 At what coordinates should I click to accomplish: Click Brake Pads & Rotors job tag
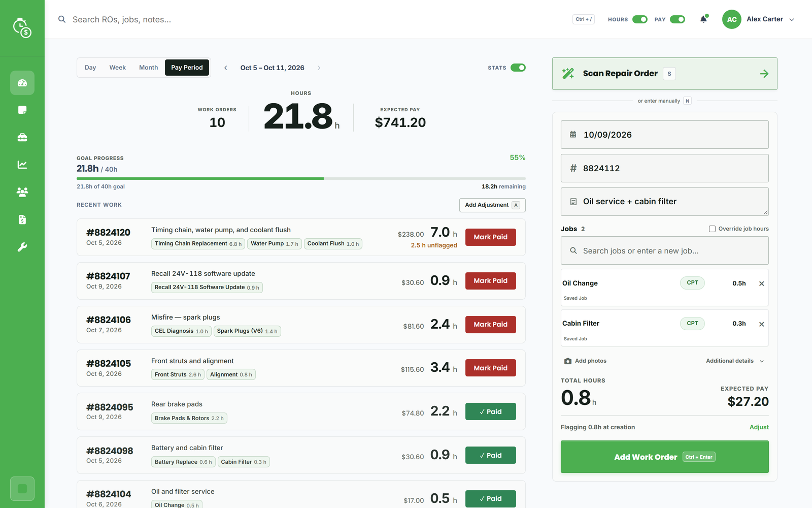pyautogui.click(x=189, y=419)
